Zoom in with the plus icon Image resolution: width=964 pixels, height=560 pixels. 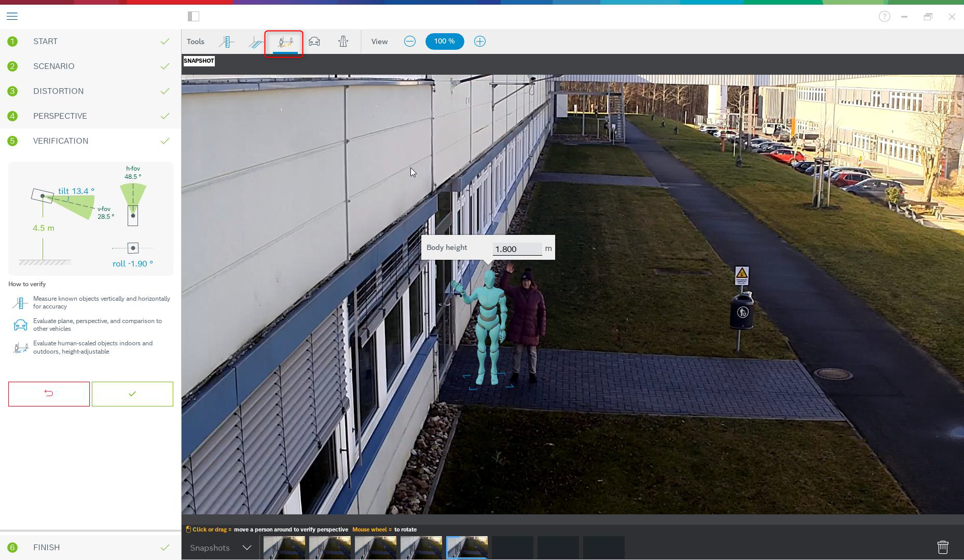(x=480, y=41)
